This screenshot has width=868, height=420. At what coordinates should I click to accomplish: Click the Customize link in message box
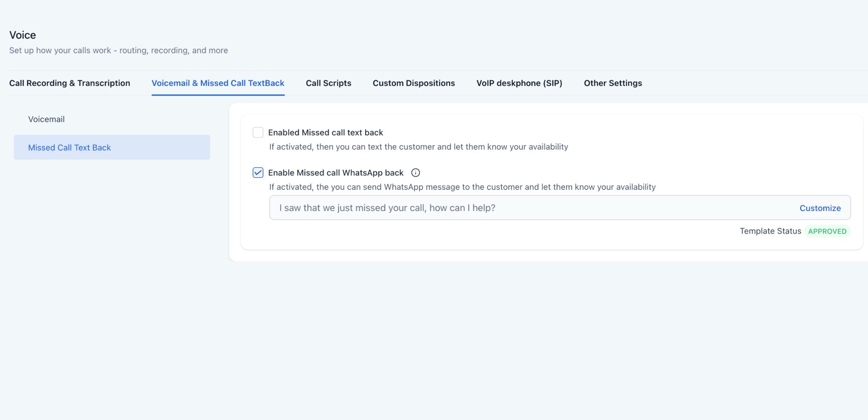pyautogui.click(x=820, y=208)
